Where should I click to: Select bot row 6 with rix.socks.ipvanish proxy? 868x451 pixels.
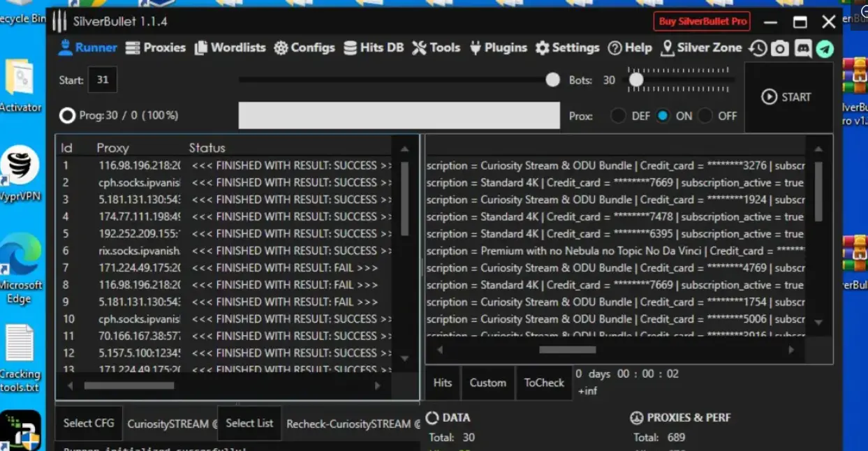(x=225, y=251)
